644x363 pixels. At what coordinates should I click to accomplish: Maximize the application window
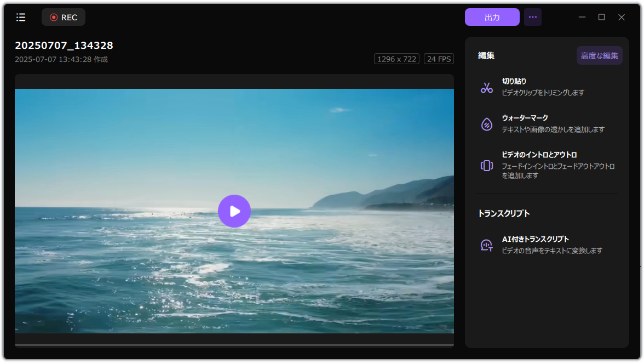[601, 18]
